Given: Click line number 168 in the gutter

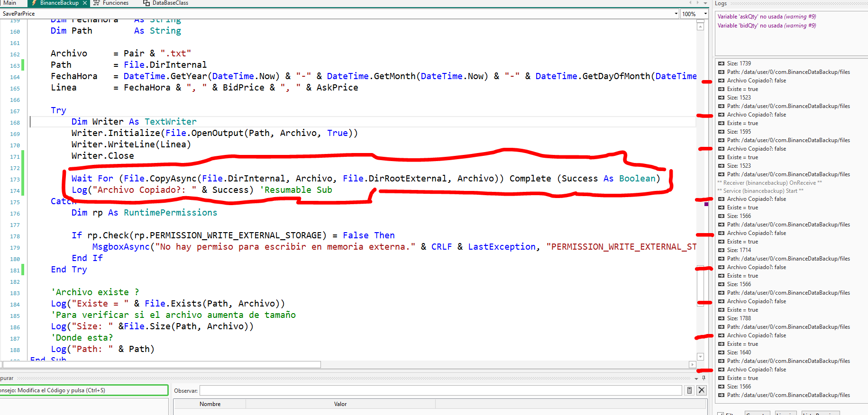Looking at the screenshot, I should 15,123.
